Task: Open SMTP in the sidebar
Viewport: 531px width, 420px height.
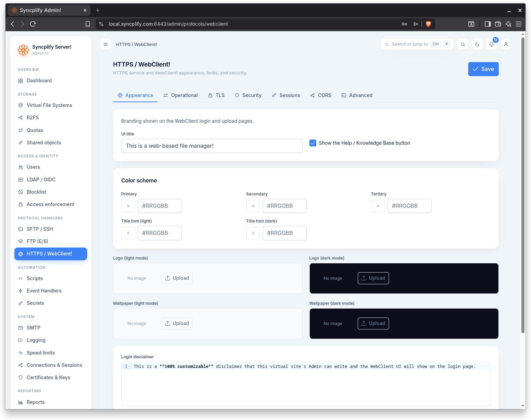Action: [51, 328]
